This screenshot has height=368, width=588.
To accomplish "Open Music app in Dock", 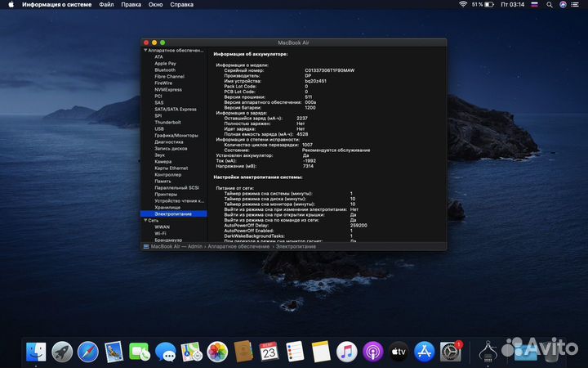I will pos(347,352).
